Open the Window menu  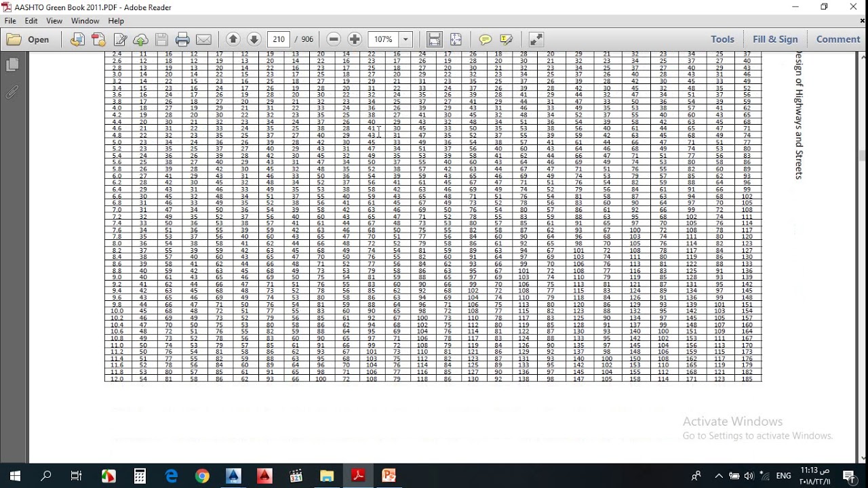(x=85, y=21)
